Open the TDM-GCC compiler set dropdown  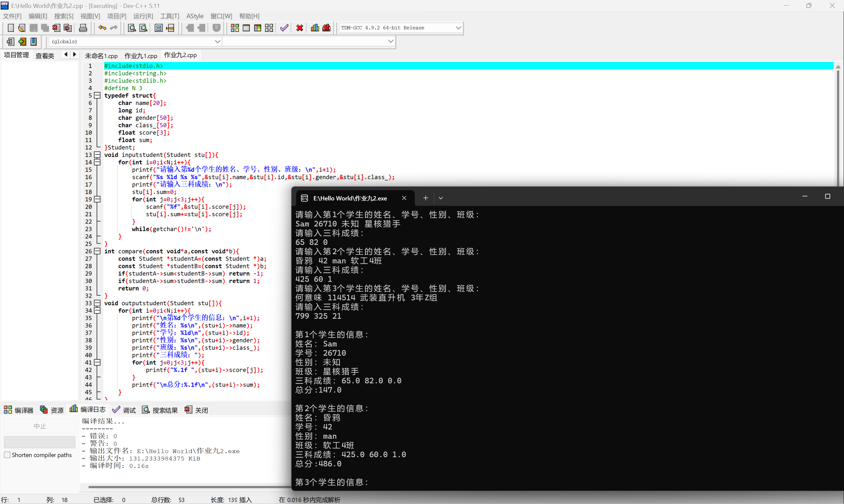click(458, 28)
